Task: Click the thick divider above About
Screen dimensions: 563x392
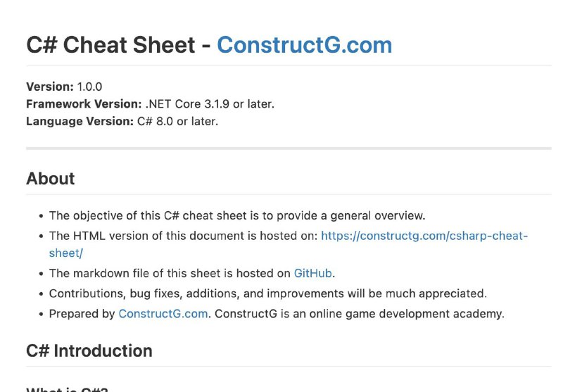Action: pos(289,148)
